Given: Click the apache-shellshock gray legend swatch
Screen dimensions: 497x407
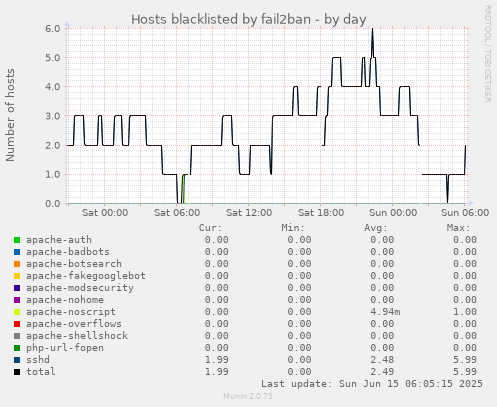Looking at the screenshot, I should pos(17,336).
